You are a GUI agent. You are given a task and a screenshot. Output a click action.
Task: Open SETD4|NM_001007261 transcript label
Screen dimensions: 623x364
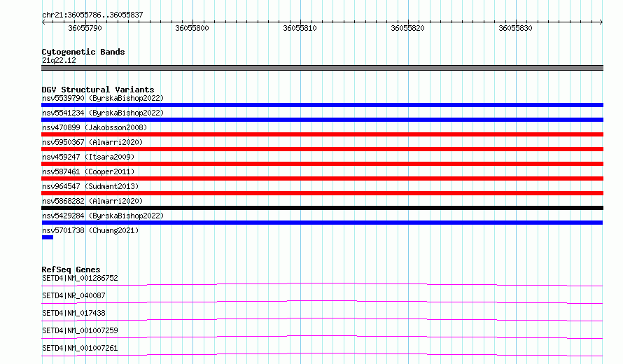point(80,348)
